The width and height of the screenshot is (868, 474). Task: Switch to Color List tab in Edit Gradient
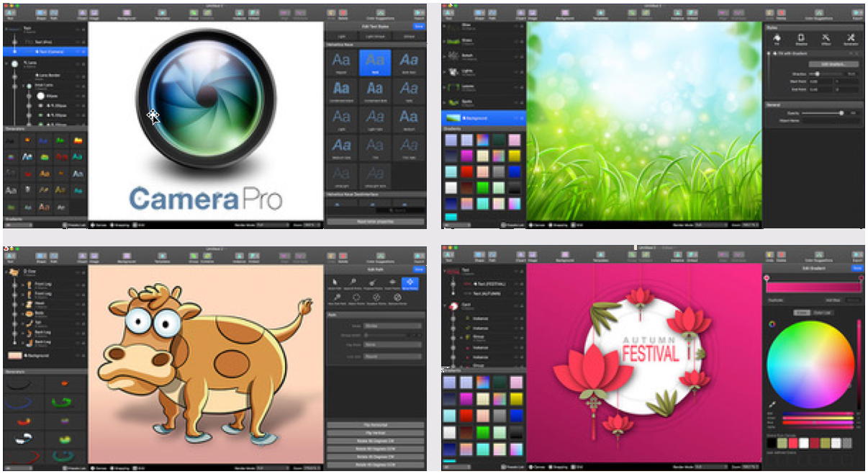coord(822,313)
